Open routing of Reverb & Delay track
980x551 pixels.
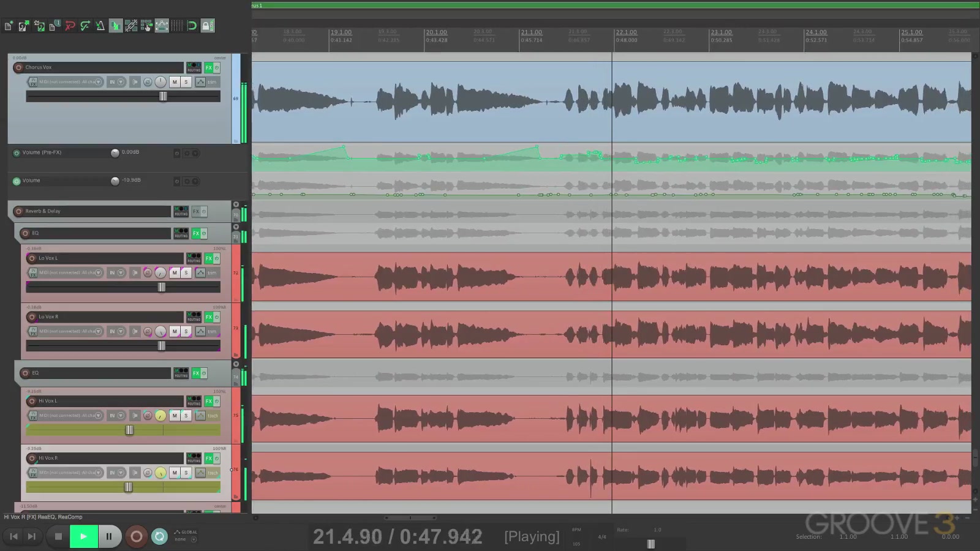point(181,211)
